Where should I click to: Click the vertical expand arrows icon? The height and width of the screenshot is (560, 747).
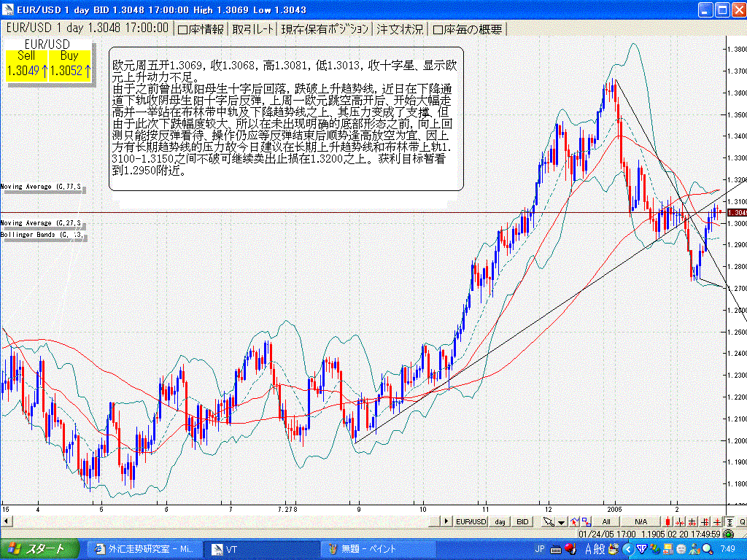[x=705, y=522]
